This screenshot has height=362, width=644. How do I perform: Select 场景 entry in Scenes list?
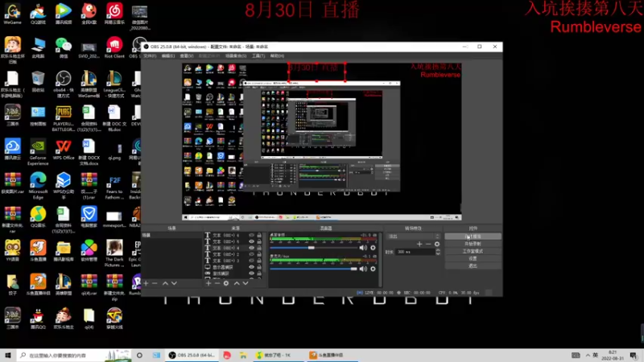click(171, 235)
